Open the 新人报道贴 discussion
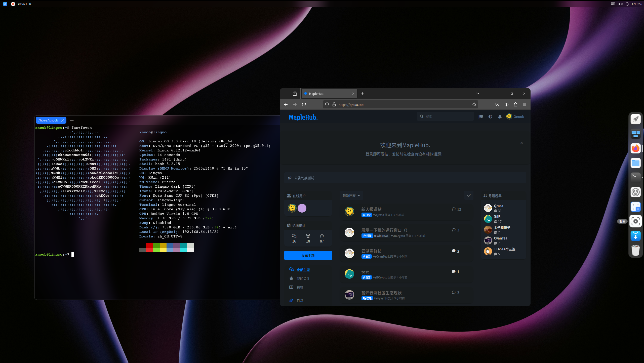Screen dimensions: 644x363 (x=371, y=209)
